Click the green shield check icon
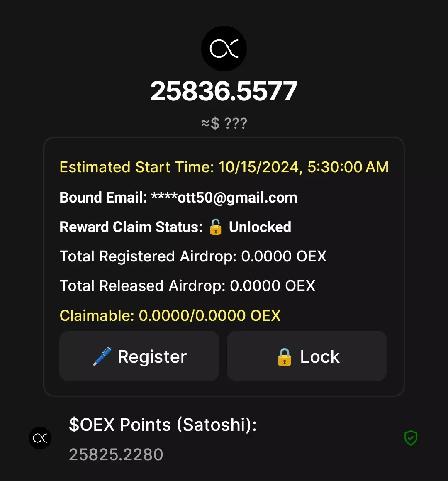 click(411, 438)
